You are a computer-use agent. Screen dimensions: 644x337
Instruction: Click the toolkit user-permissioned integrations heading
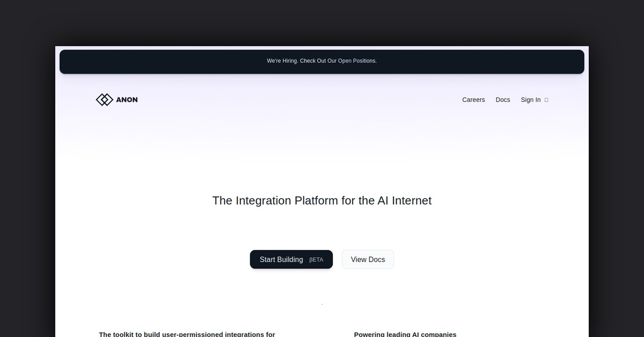tap(187, 334)
